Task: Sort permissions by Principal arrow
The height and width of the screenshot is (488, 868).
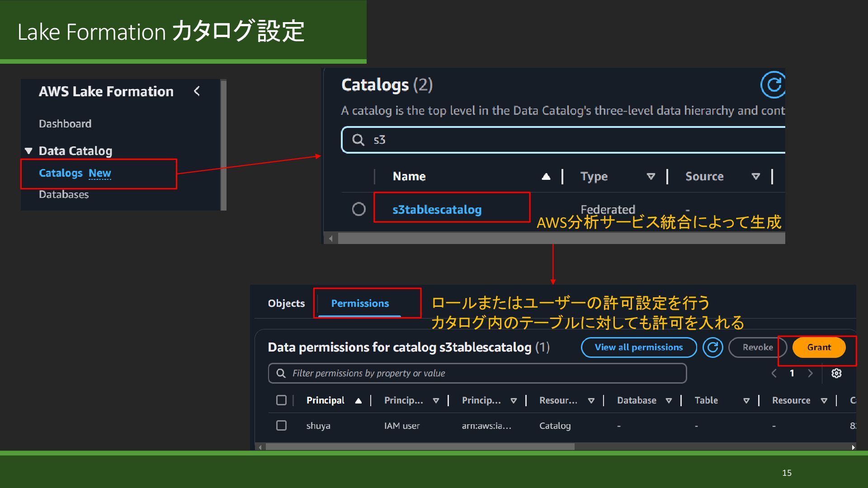Action: pyautogui.click(x=359, y=401)
